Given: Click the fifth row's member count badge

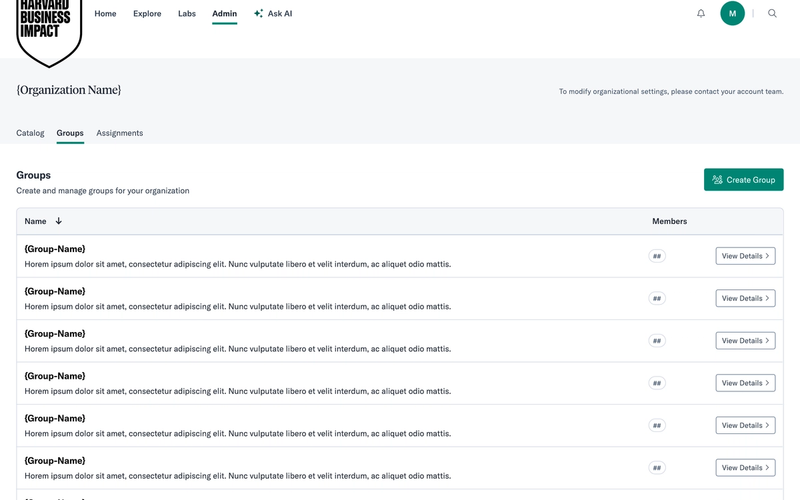Looking at the screenshot, I should (657, 426).
